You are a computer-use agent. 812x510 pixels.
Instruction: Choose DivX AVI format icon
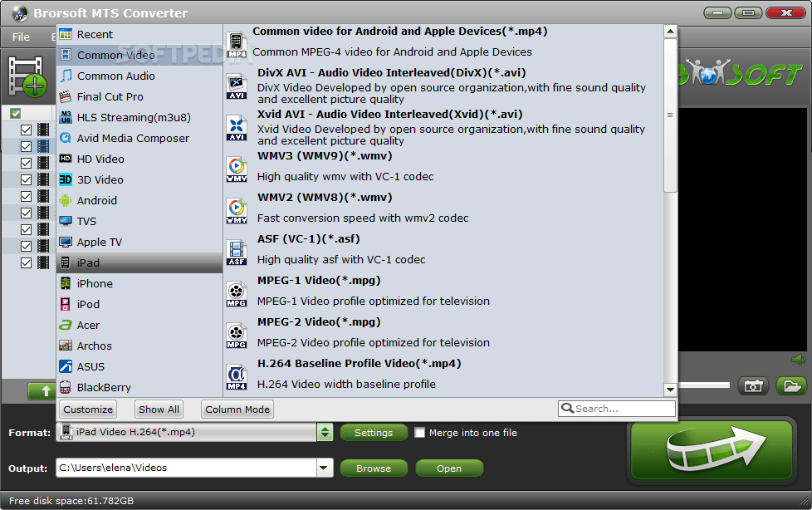[x=236, y=86]
